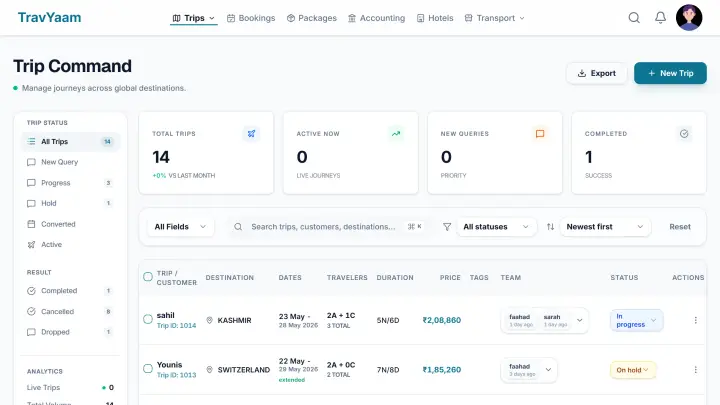Expand the Transport menu
720x405 pixels.
pos(495,18)
